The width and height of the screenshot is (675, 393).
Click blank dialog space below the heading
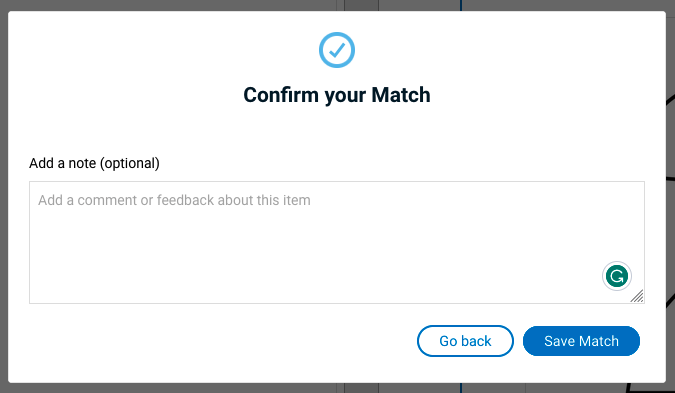(x=337, y=129)
